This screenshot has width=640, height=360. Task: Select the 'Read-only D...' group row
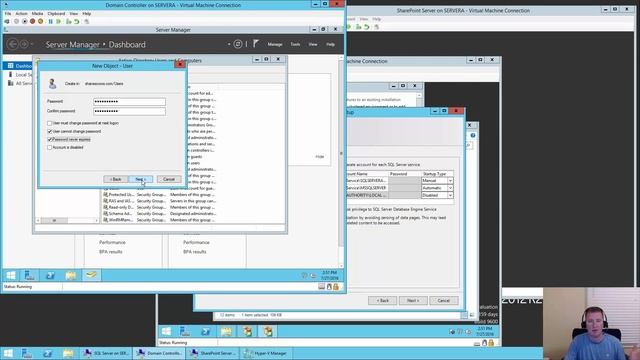point(159,207)
